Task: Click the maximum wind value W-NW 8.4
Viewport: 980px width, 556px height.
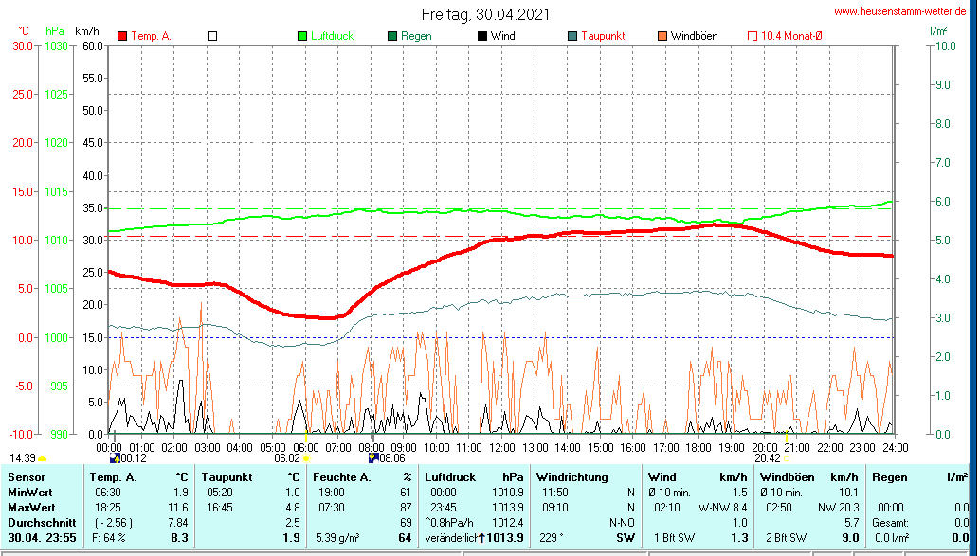Action: pyautogui.click(x=722, y=508)
